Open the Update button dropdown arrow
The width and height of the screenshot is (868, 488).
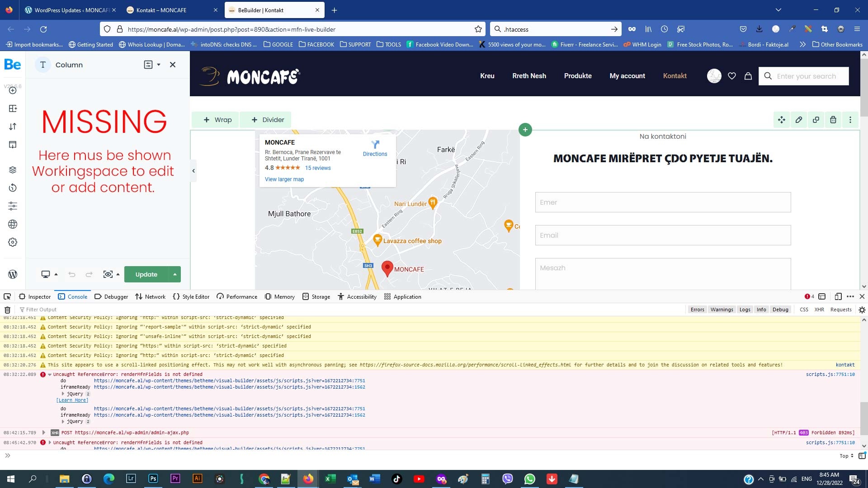click(175, 274)
